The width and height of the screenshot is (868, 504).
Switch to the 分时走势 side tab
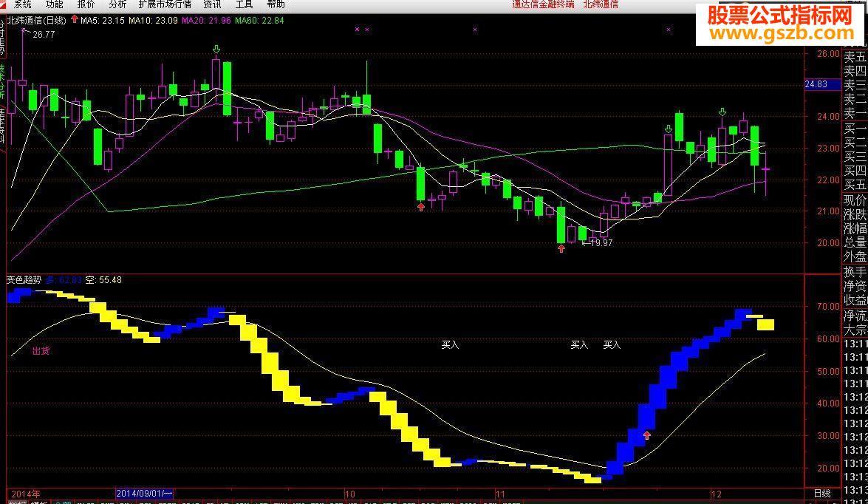tap(2, 37)
